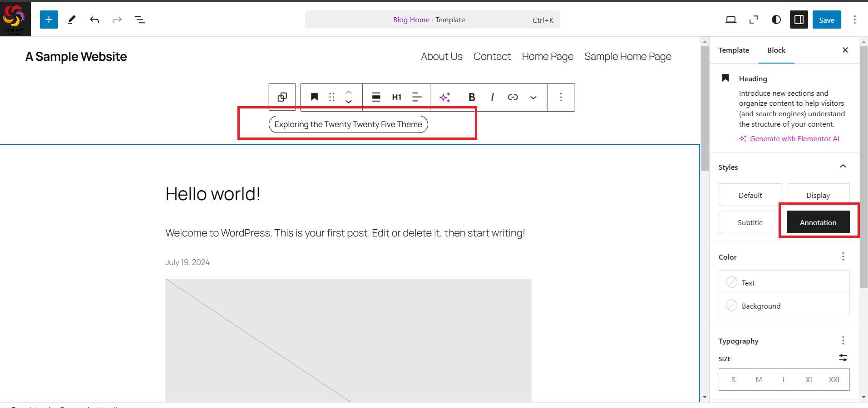The height and width of the screenshot is (408, 868).
Task: Open the Document Overview list view
Action: pos(140,20)
